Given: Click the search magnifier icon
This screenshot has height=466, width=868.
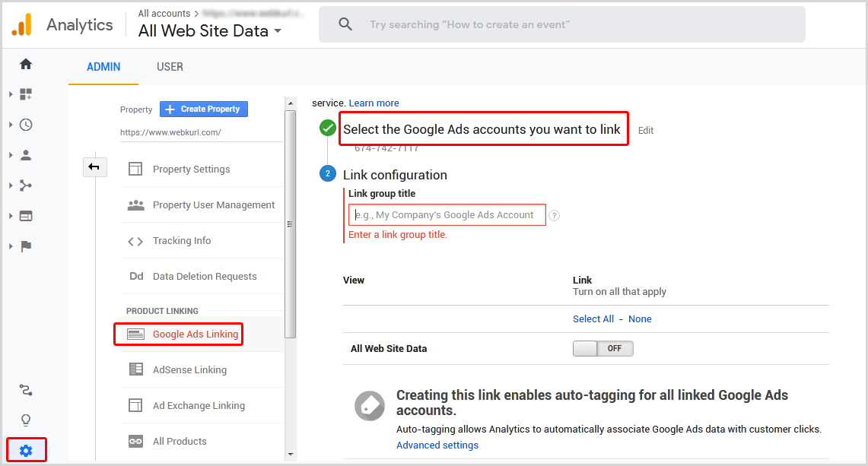Looking at the screenshot, I should click(345, 24).
